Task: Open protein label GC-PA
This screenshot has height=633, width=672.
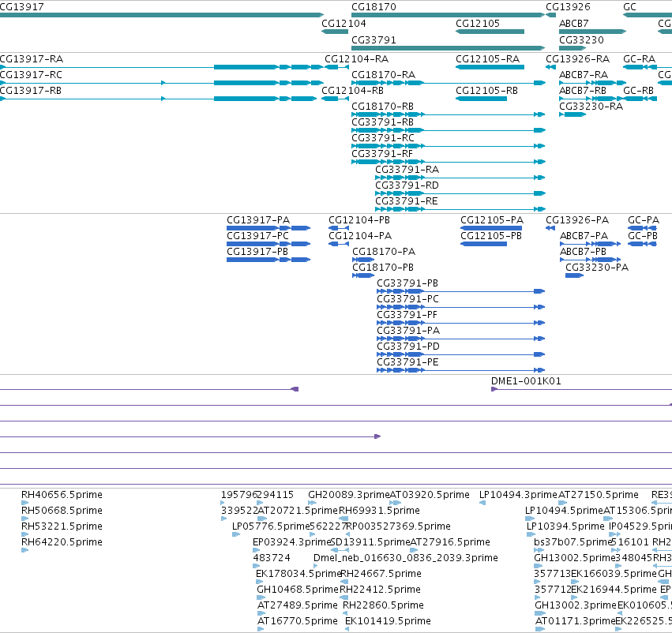Action: [644, 219]
